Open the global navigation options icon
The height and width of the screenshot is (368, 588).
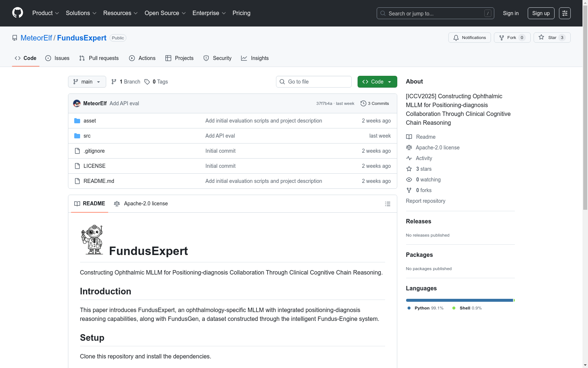point(565,13)
